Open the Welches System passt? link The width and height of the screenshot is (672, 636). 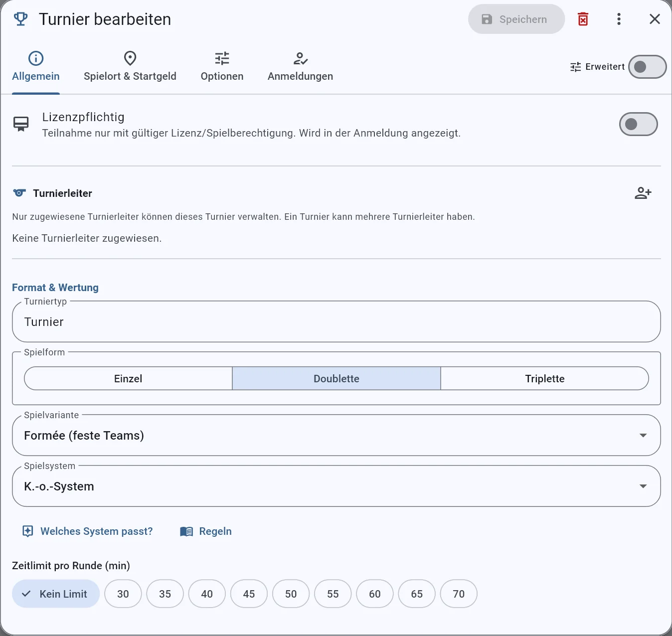(88, 531)
